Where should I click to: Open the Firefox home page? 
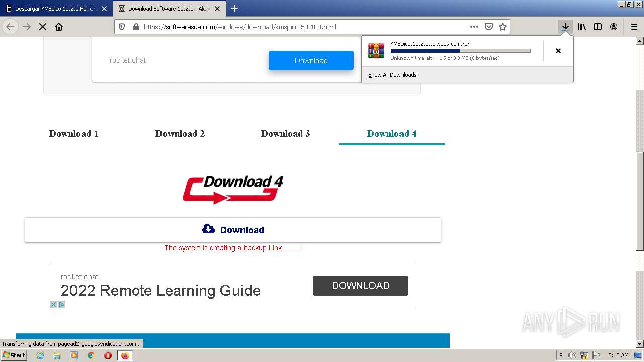tap(59, 27)
